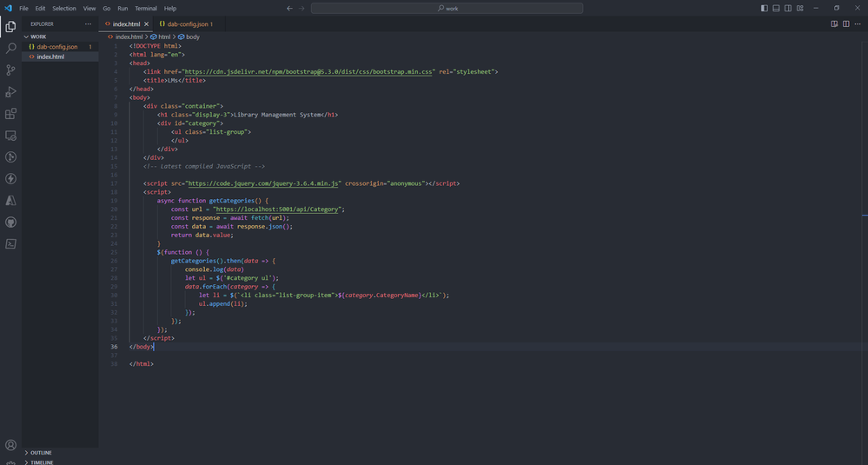Click the Split Editor Right icon
This screenshot has width=868, height=465.
pyautogui.click(x=846, y=23)
